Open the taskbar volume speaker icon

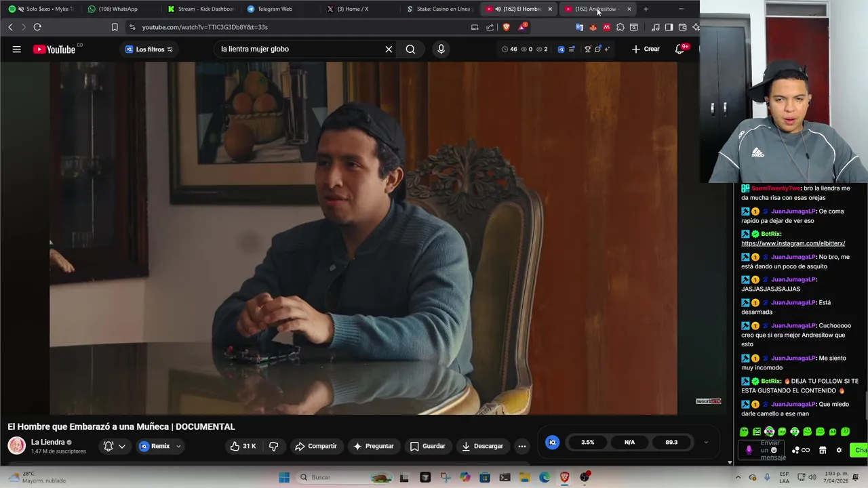(812, 477)
